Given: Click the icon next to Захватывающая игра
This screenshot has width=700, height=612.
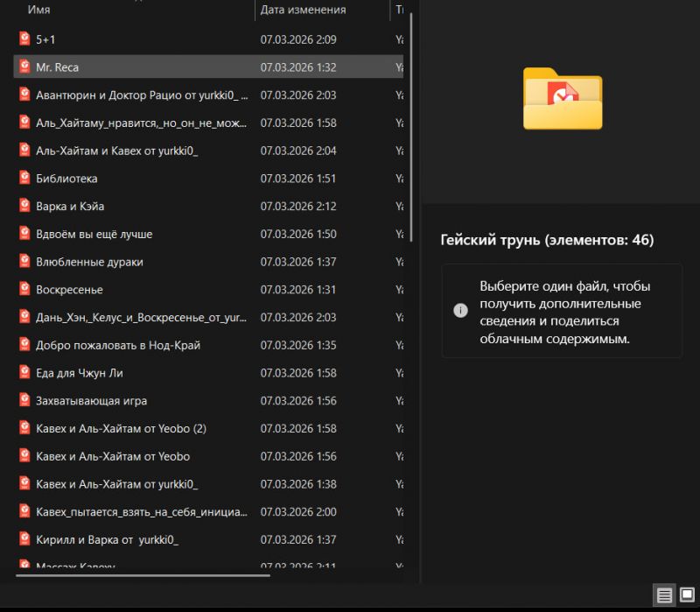Looking at the screenshot, I should tap(24, 400).
